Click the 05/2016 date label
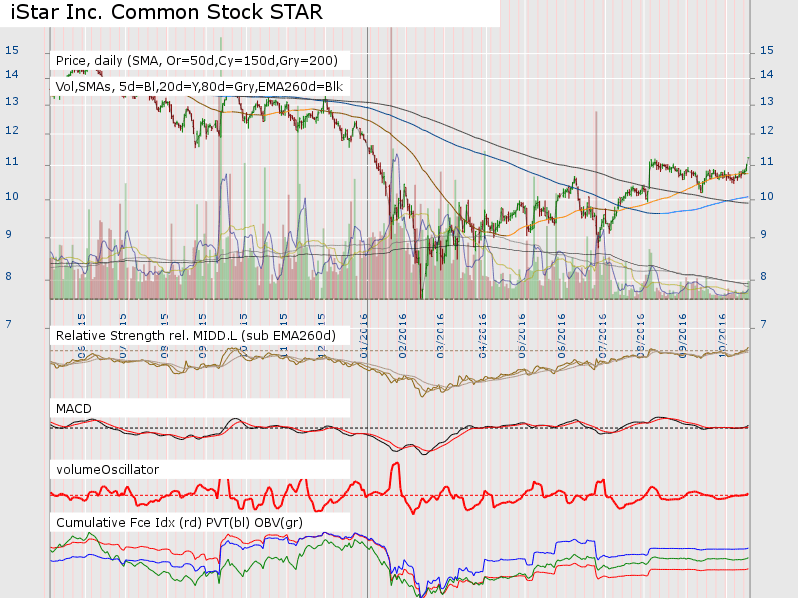Viewport: 798px width, 598px height. [521, 336]
